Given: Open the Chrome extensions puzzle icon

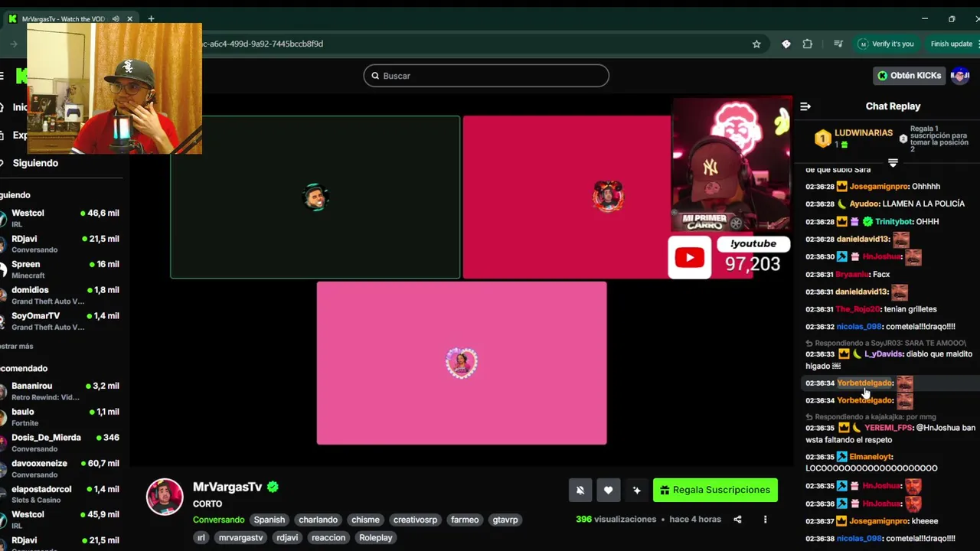Looking at the screenshot, I should [807, 44].
